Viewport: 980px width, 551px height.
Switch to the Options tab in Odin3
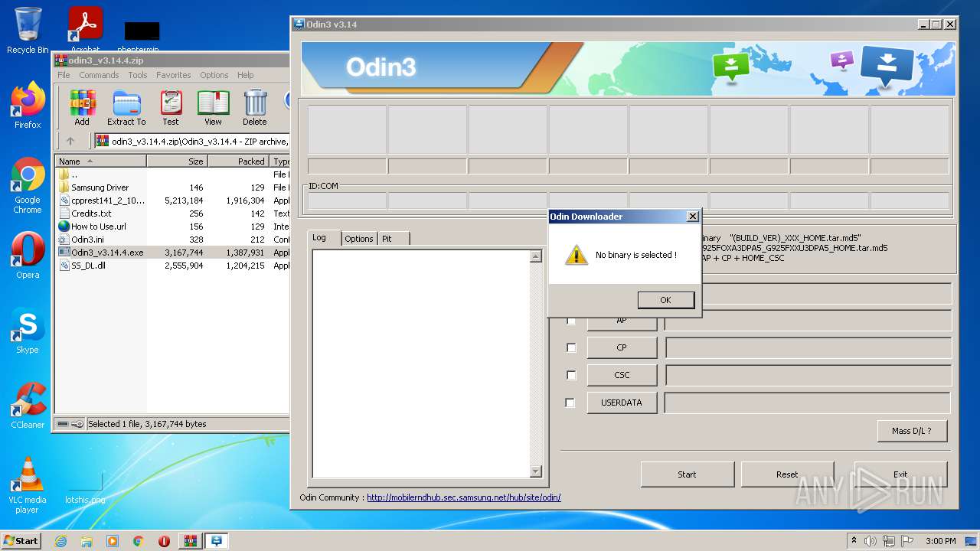(358, 239)
